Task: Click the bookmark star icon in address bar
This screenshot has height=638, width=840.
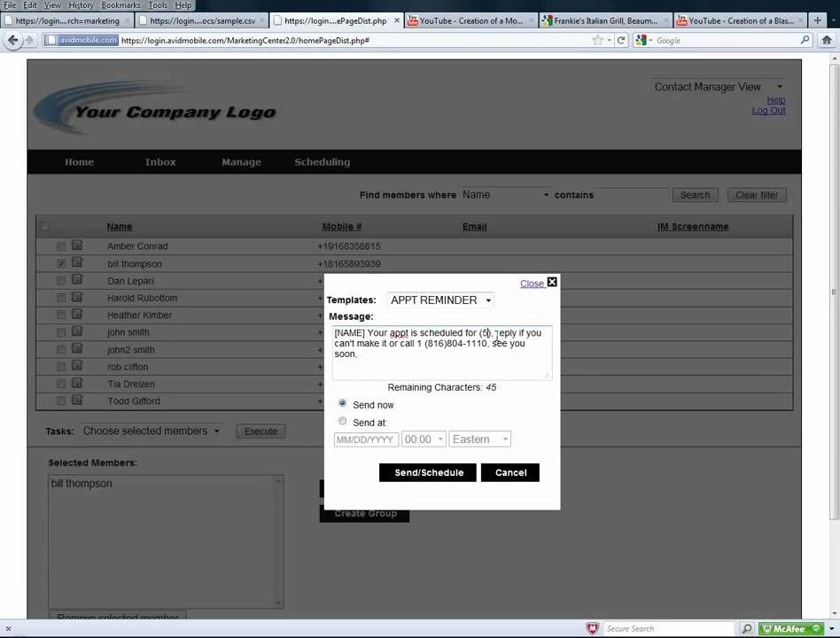Action: tap(597, 40)
